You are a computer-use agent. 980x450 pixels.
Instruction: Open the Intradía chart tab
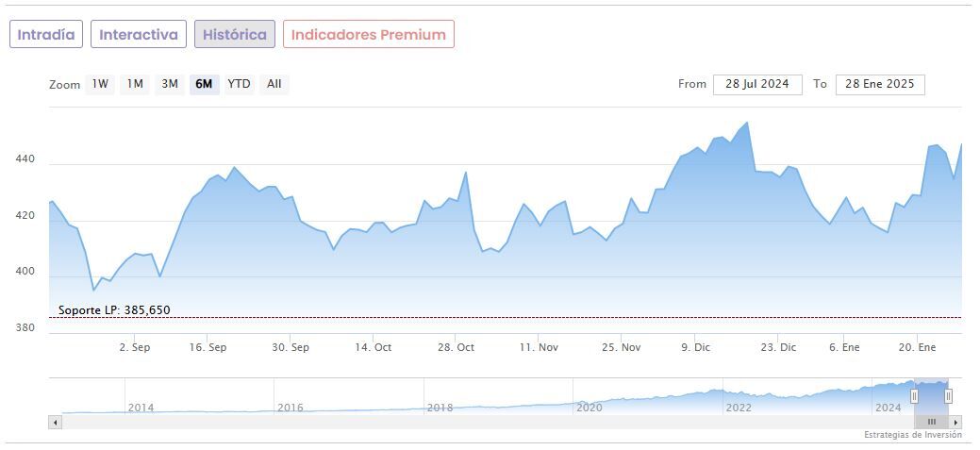click(x=46, y=34)
